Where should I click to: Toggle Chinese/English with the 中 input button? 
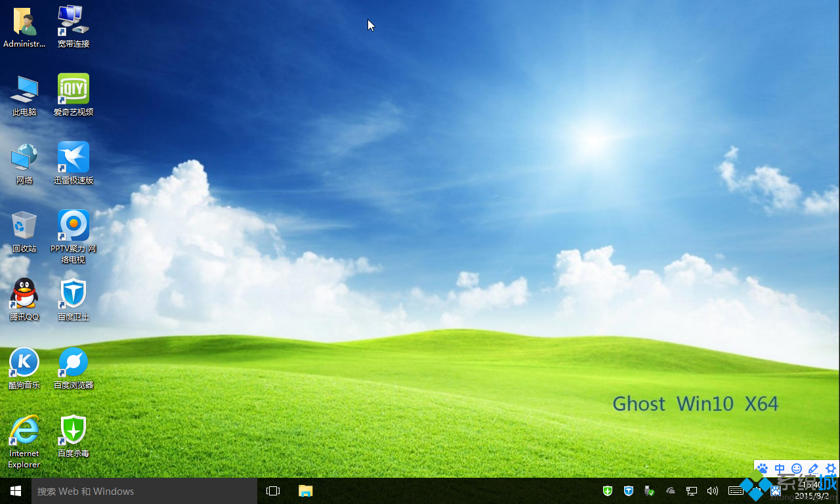[x=780, y=469]
